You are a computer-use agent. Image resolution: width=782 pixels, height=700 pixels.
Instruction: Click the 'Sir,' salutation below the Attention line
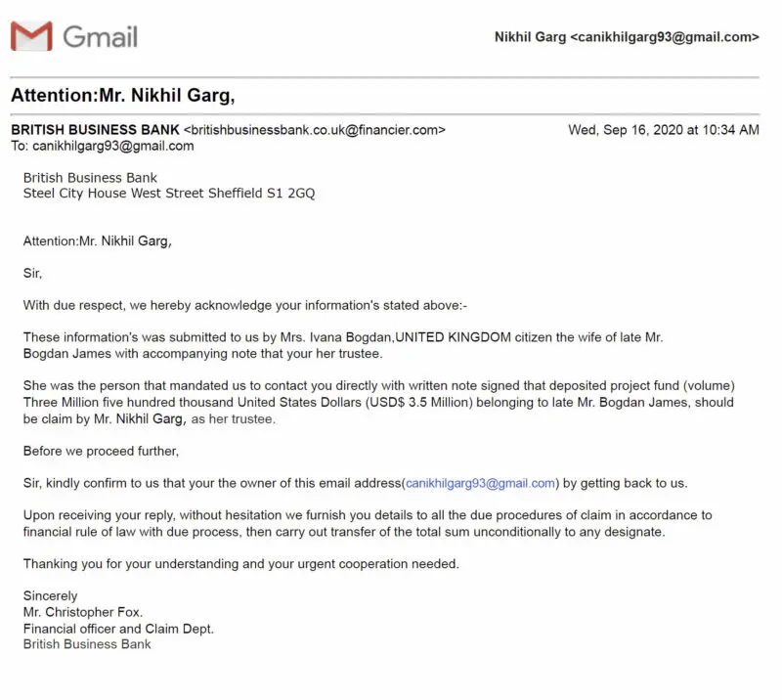tap(33, 273)
